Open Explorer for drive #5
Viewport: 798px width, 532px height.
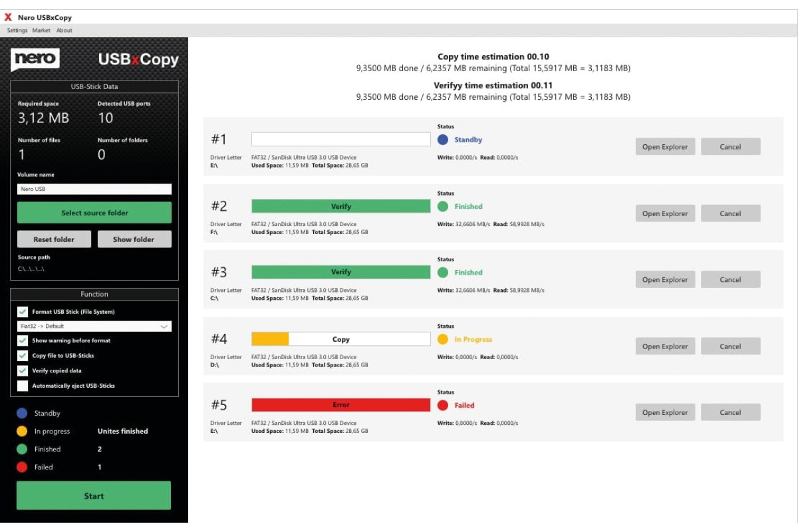click(x=665, y=412)
